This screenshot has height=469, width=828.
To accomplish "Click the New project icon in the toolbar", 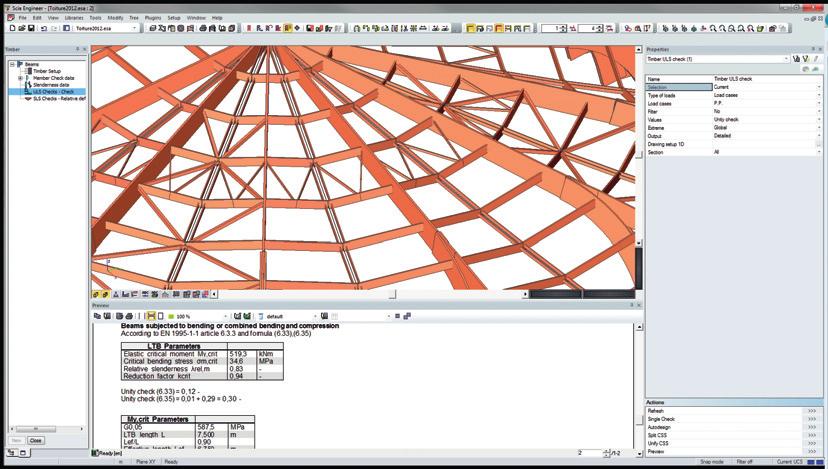I will click(13, 28).
